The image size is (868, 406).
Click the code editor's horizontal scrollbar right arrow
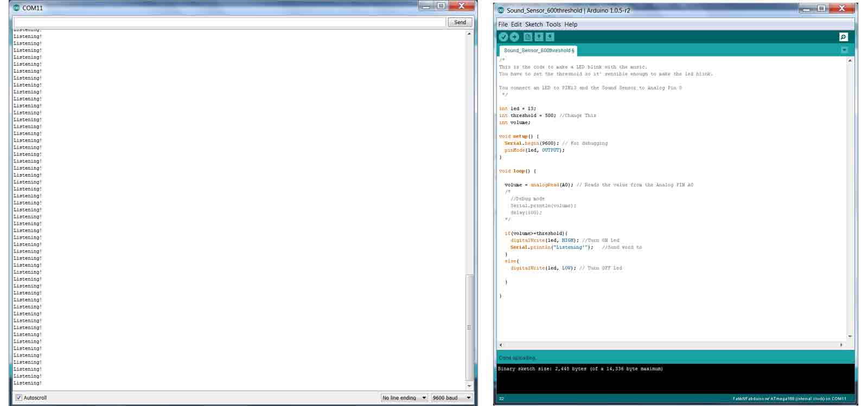click(841, 345)
